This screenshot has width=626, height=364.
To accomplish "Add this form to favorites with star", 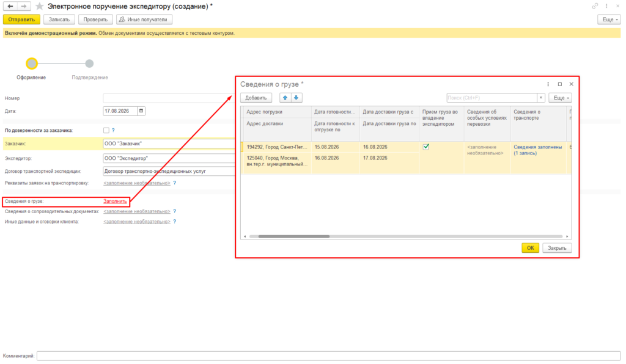I will (39, 6).
